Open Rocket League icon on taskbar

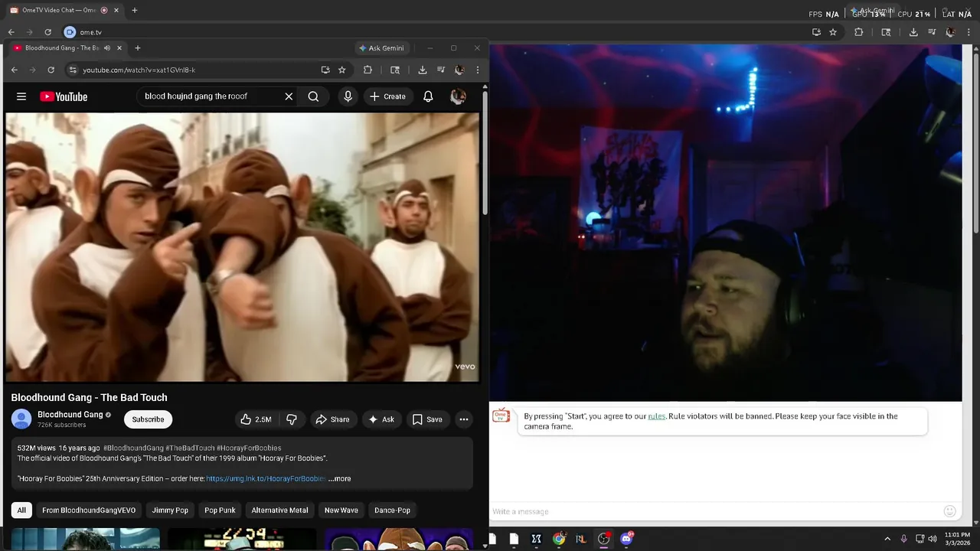[581, 539]
